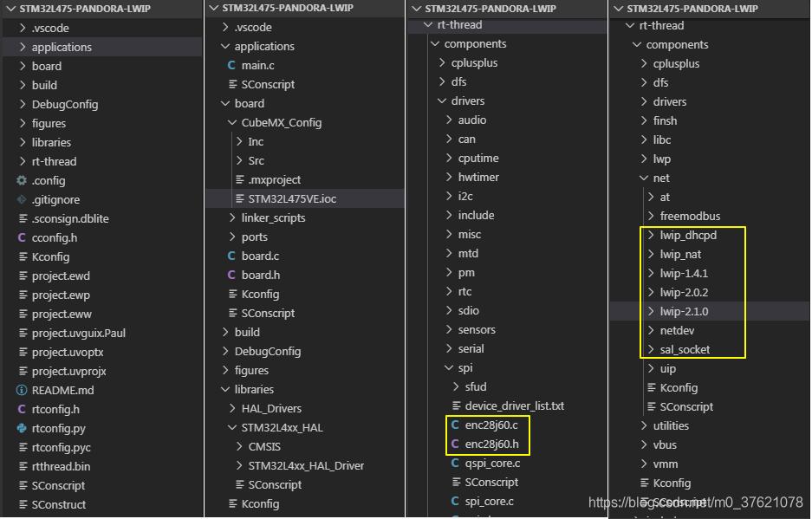The height and width of the screenshot is (519, 812).
Task: Collapse the net folder chevron
Action: click(644, 178)
